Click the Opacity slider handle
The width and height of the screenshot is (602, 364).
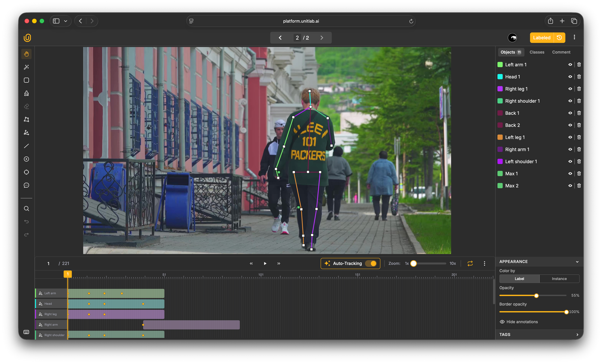[x=536, y=296]
